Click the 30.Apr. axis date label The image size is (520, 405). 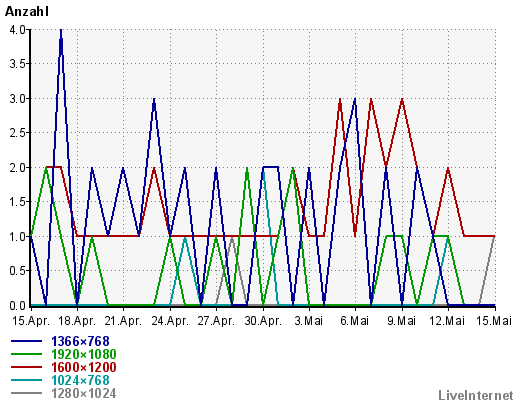coord(263,321)
